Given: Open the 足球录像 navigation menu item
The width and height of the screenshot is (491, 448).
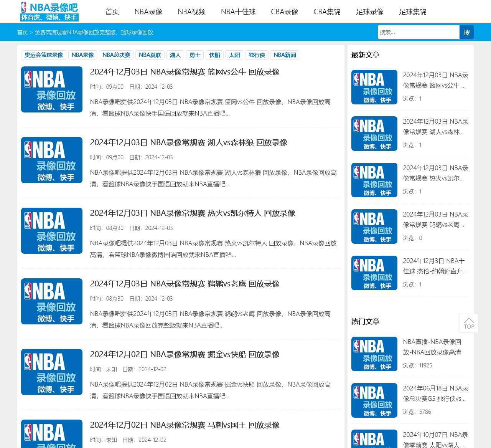Looking at the screenshot, I should 370,12.
